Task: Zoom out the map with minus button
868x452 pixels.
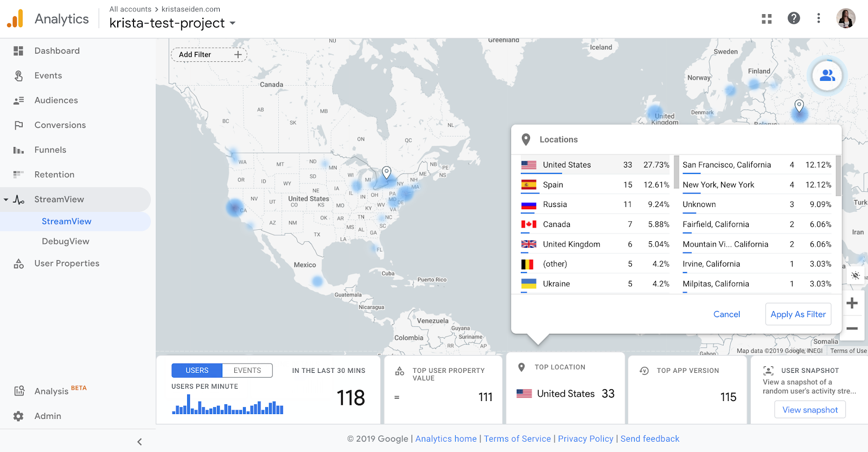Action: pos(852,328)
